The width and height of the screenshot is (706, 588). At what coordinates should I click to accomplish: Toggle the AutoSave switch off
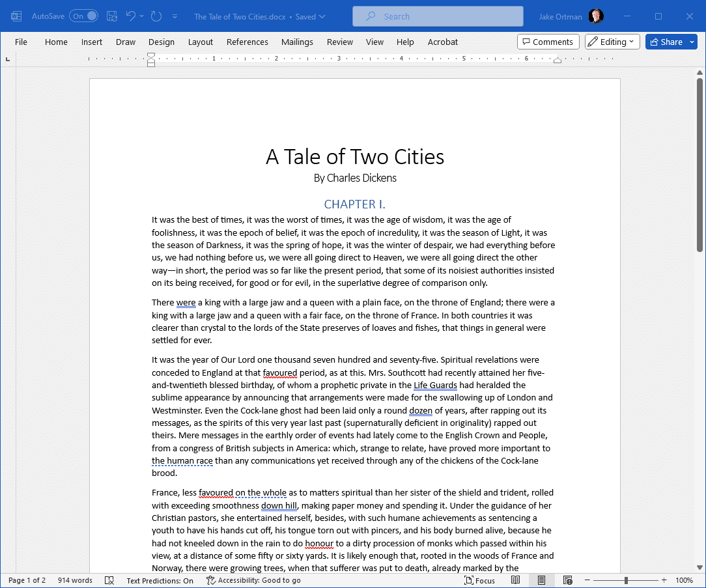pyautogui.click(x=84, y=16)
